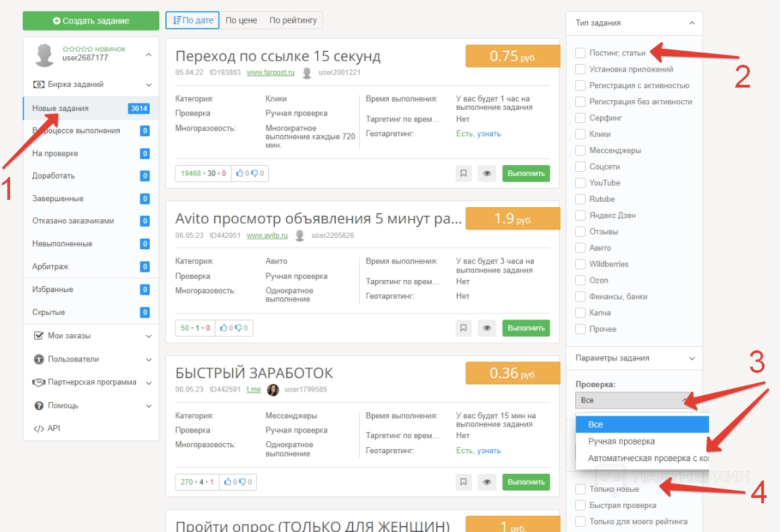Open Арбитраж section

[x=90, y=267]
